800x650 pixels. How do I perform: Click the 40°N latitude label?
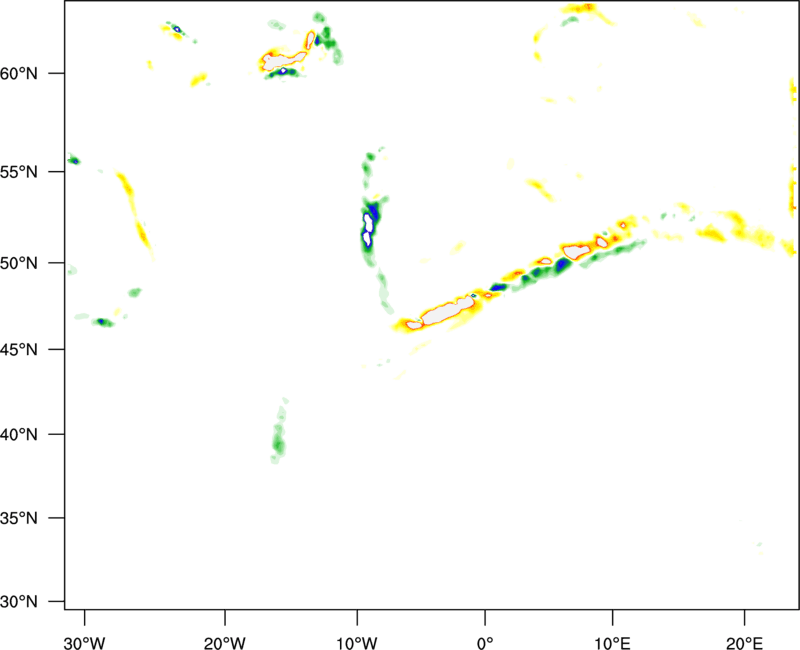[19, 435]
